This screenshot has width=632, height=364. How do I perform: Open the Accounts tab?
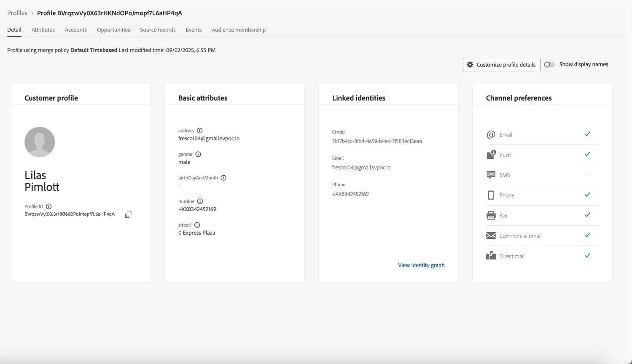76,30
